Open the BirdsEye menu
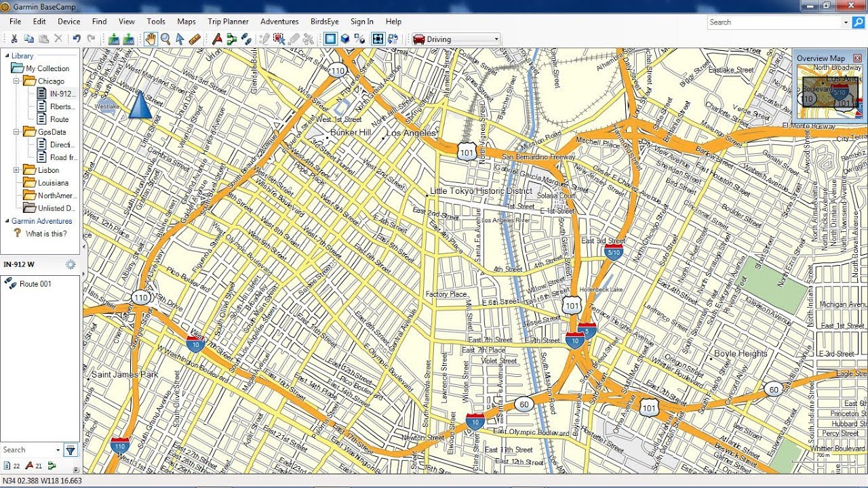The width and height of the screenshot is (868, 488). 325,22
